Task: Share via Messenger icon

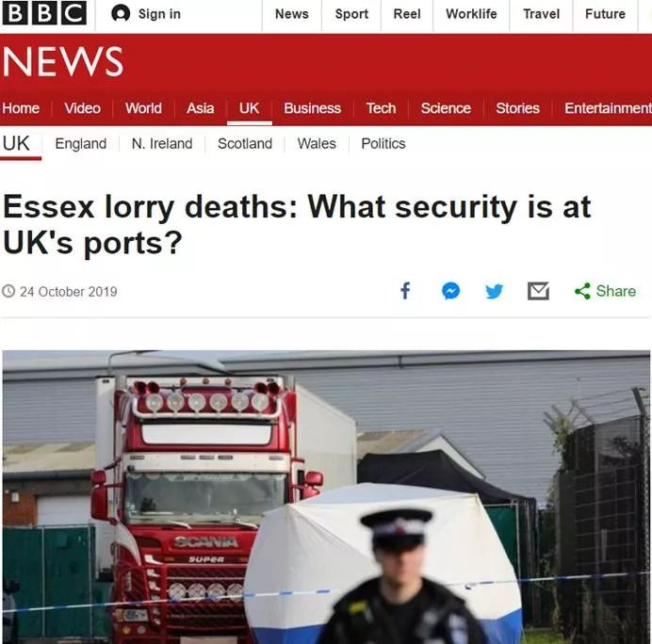Action: (450, 291)
